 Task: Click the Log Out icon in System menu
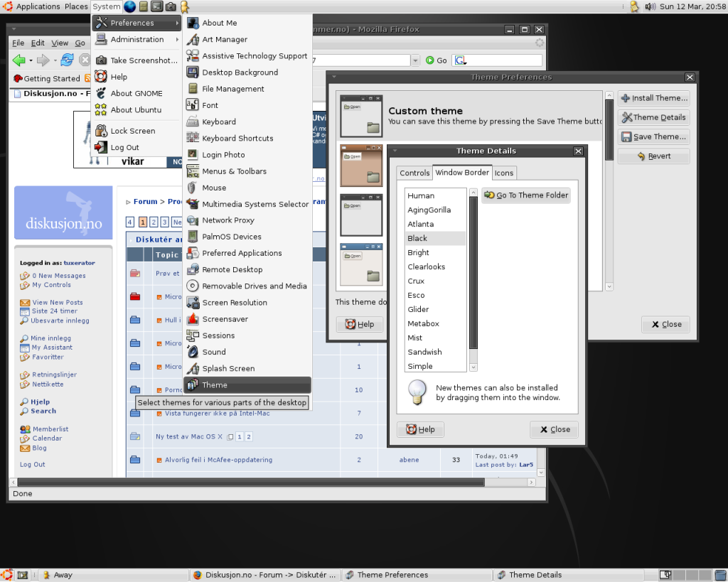(101, 147)
